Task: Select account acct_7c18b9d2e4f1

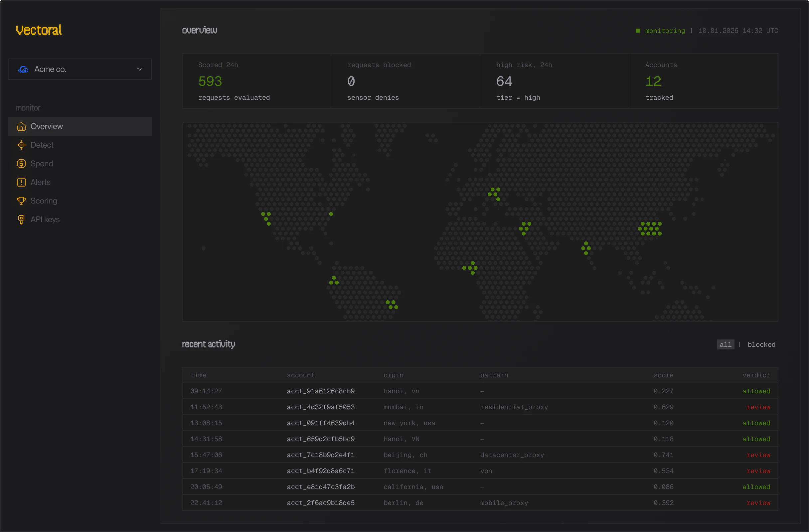Action: pos(321,455)
